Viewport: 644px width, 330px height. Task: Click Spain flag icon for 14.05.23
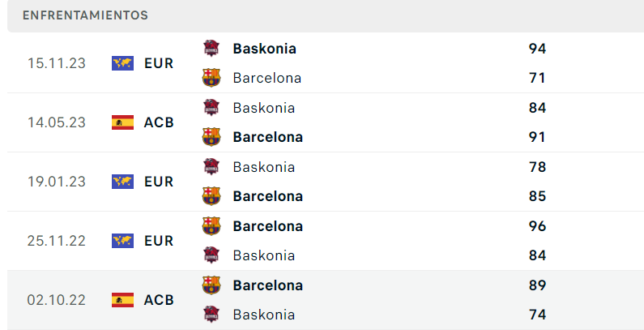tap(122, 122)
